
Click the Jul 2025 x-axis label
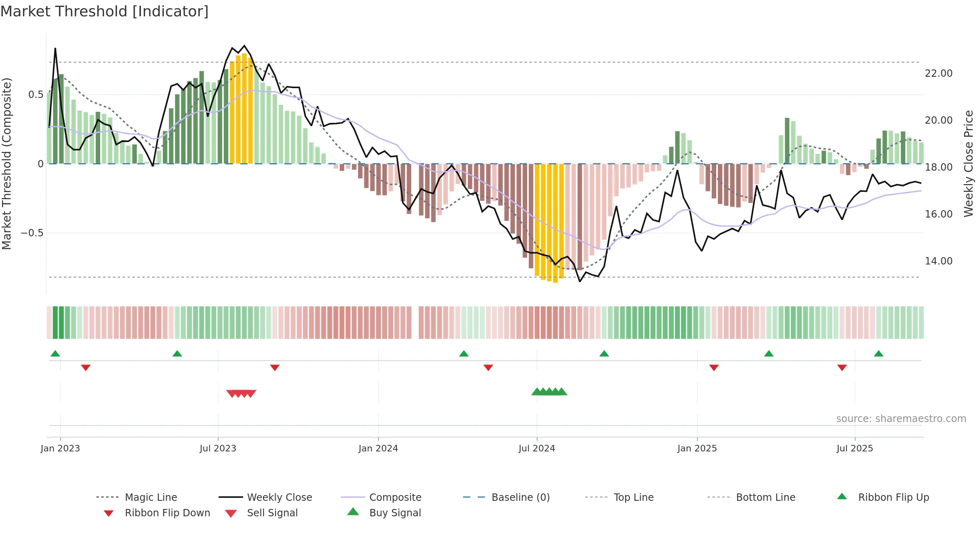855,449
